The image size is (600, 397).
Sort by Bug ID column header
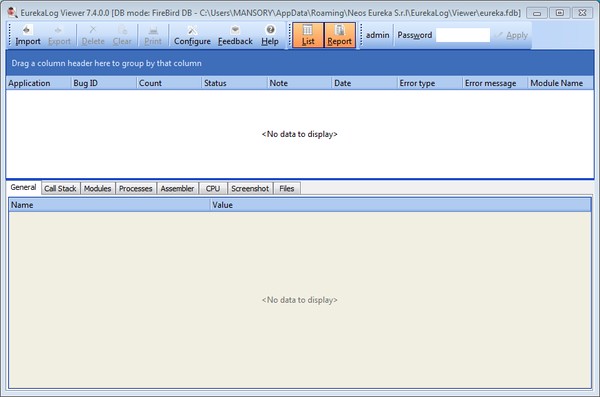pos(103,83)
